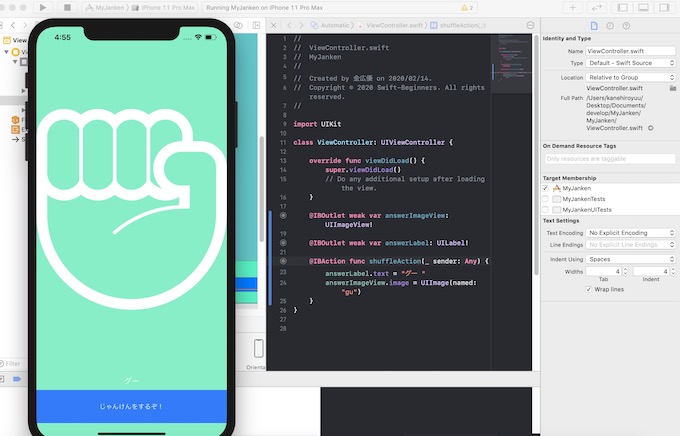Toggle the Wrap lines checkbox
This screenshot has width=680, height=436.
coord(588,289)
